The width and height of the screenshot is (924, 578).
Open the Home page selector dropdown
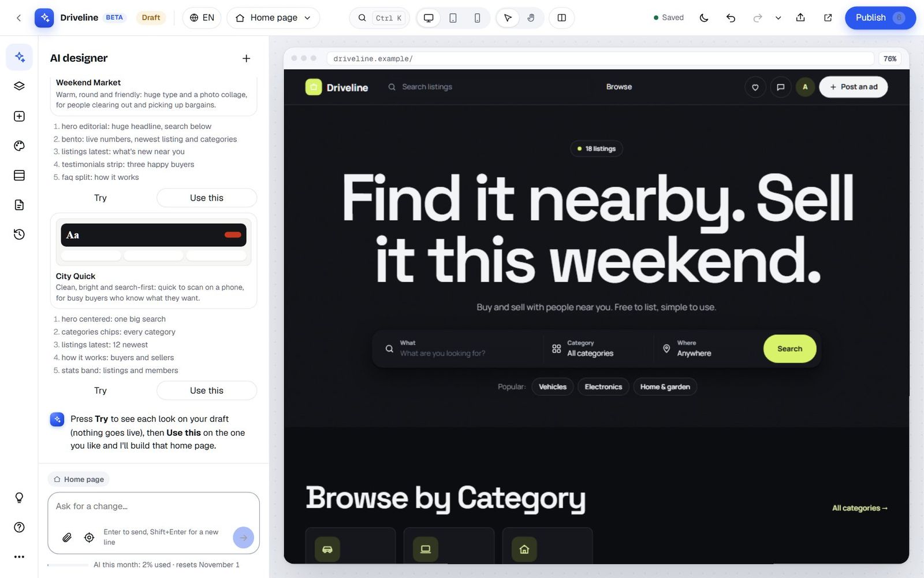(x=273, y=18)
